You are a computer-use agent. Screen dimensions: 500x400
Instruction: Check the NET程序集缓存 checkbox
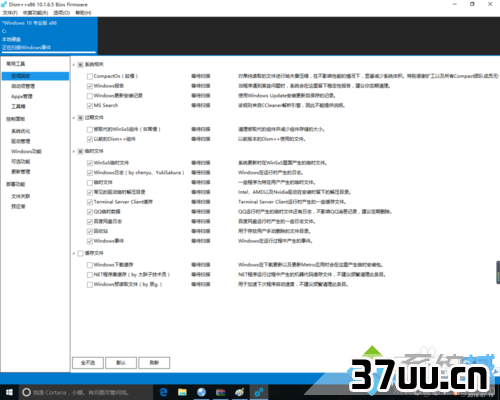click(x=89, y=275)
